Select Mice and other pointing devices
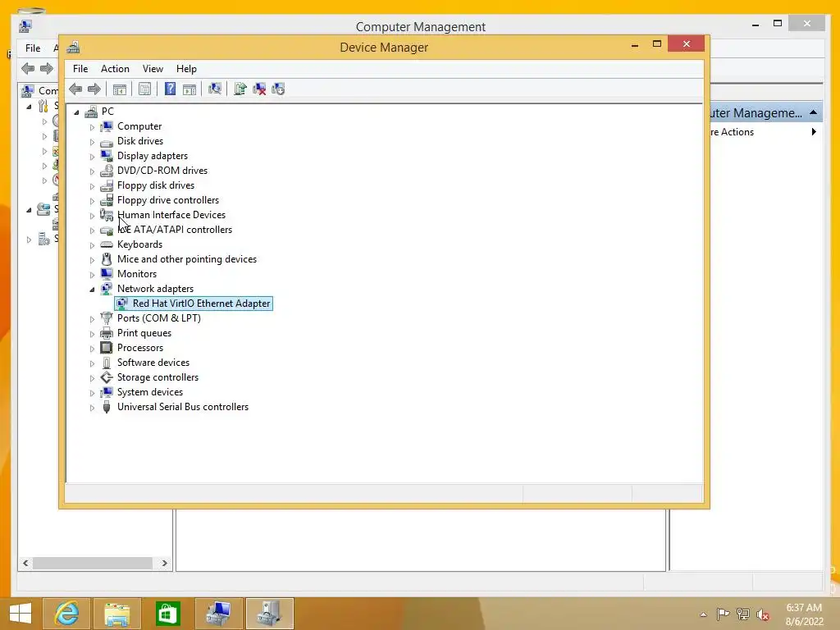 (187, 259)
